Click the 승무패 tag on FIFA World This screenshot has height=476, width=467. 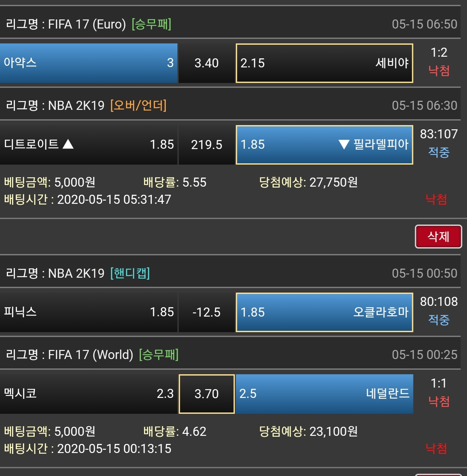159,354
